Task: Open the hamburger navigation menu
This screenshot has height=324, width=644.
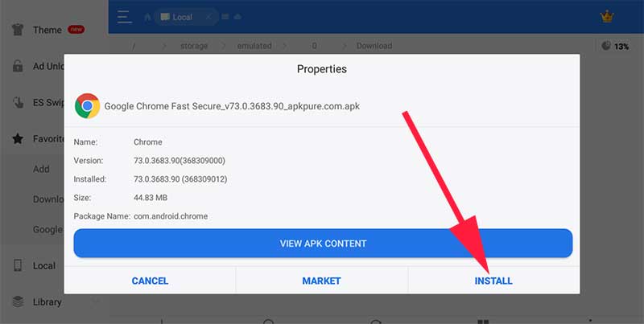Action: coord(124,17)
